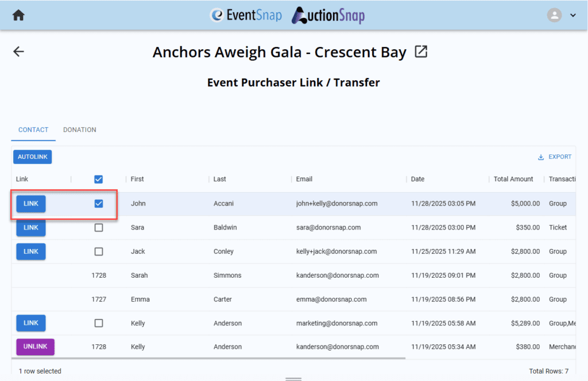Click the Export download icon

[540, 157]
